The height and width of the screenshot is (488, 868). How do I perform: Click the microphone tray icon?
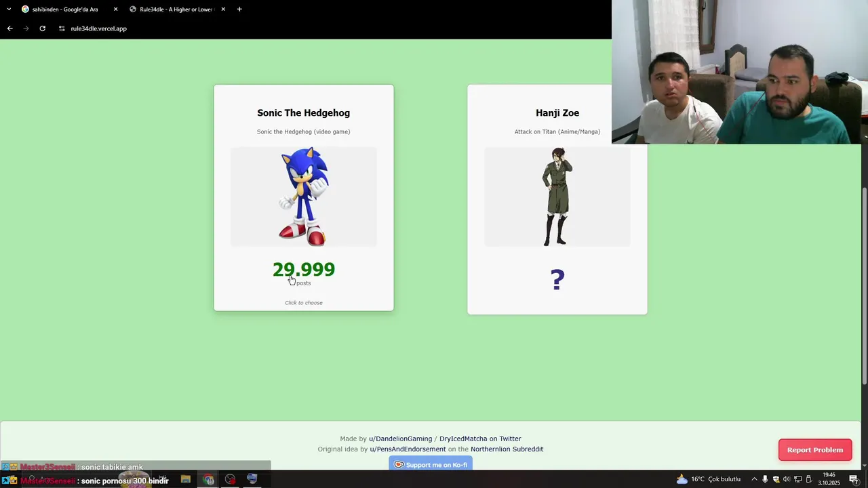pyautogui.click(x=765, y=479)
